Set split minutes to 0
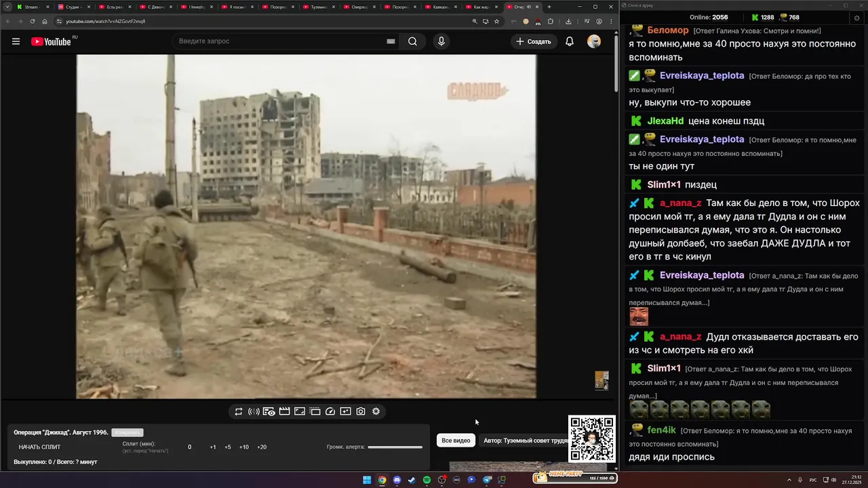 point(189,447)
